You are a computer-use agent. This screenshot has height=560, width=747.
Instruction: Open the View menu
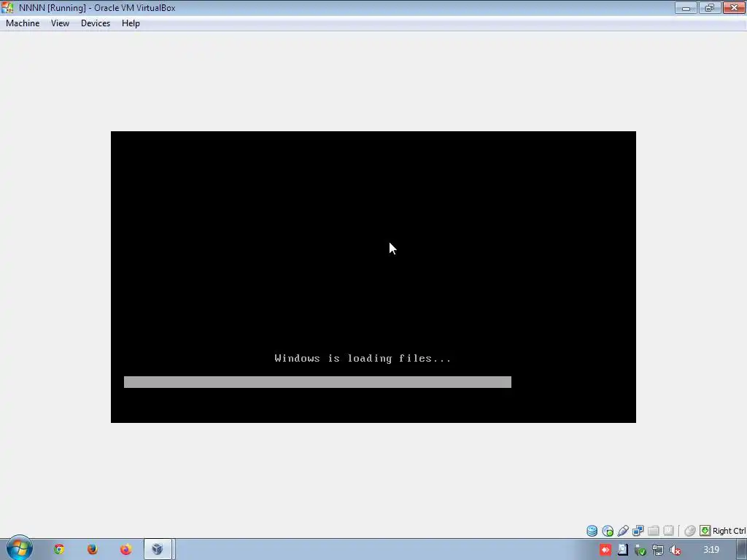60,23
